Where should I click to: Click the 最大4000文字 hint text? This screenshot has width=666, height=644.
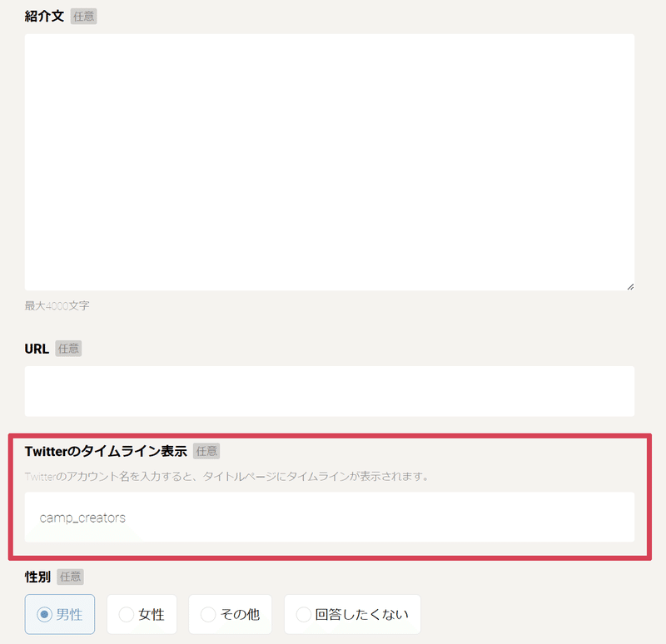[57, 305]
